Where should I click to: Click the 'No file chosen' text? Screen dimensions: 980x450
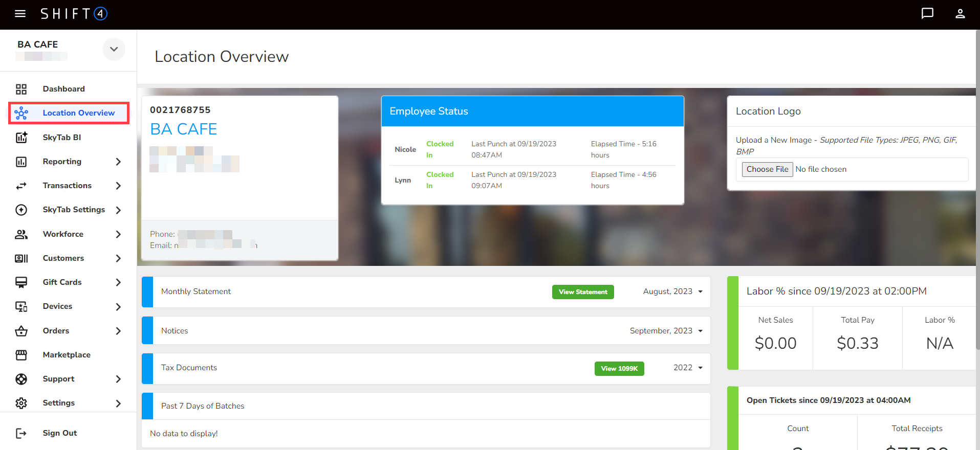coord(821,169)
